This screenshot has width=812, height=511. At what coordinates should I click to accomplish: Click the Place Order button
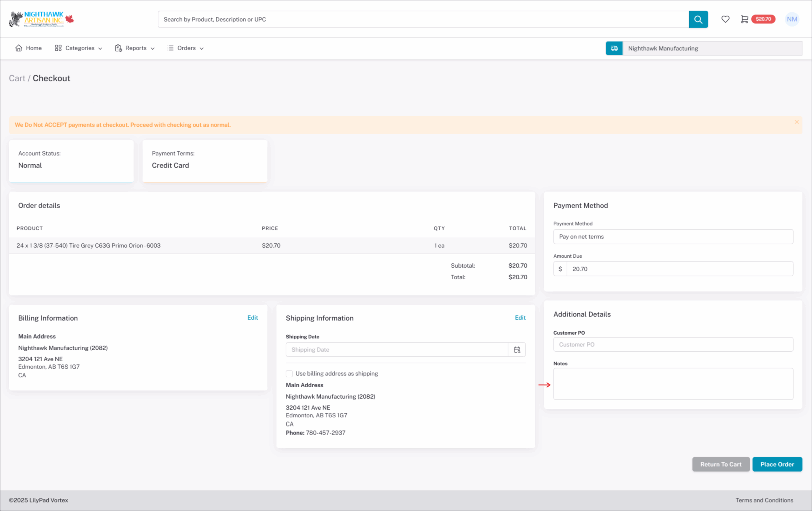tap(777, 464)
